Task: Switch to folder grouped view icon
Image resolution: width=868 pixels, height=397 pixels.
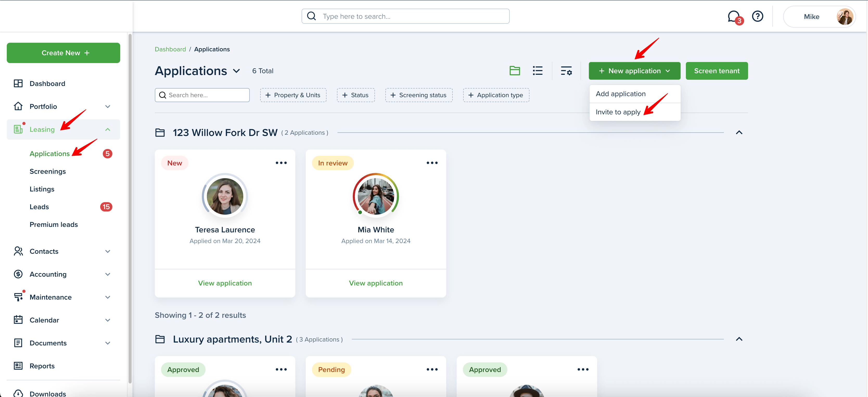Action: click(x=515, y=71)
